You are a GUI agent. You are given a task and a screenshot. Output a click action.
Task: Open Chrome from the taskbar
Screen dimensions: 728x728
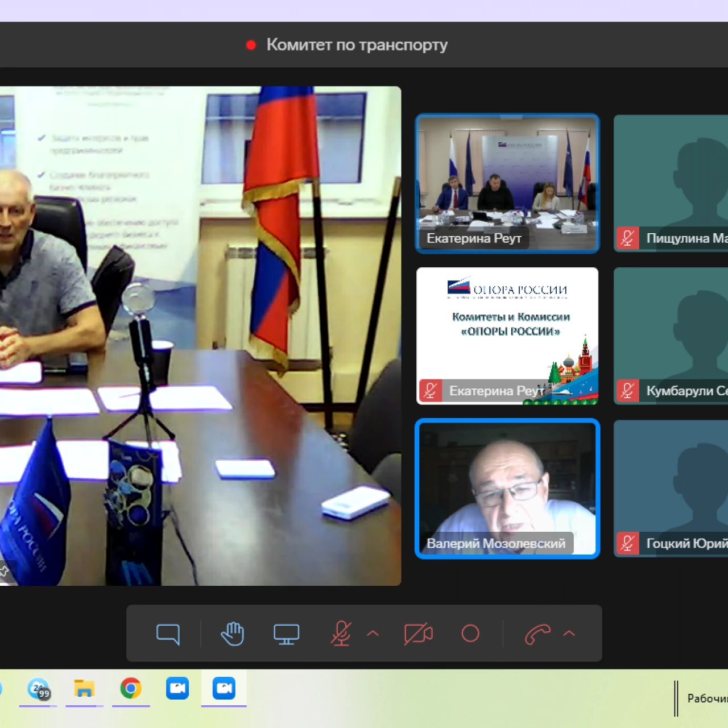pos(131,688)
